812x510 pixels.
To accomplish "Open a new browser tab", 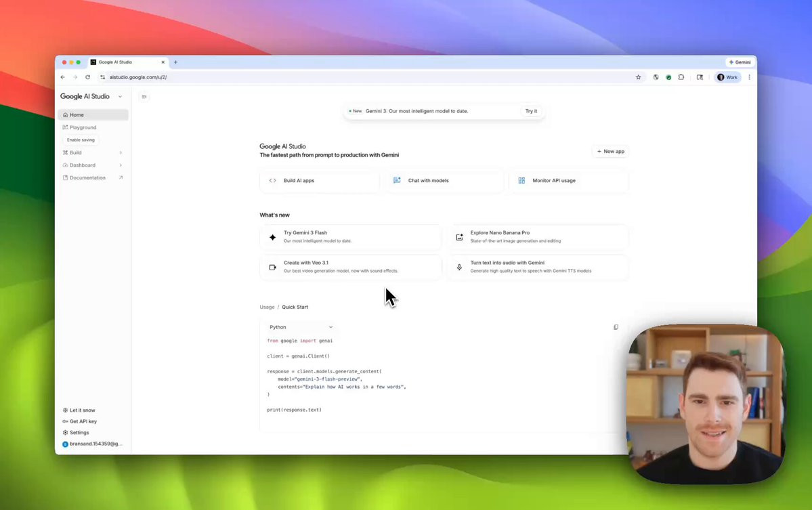I will click(175, 62).
